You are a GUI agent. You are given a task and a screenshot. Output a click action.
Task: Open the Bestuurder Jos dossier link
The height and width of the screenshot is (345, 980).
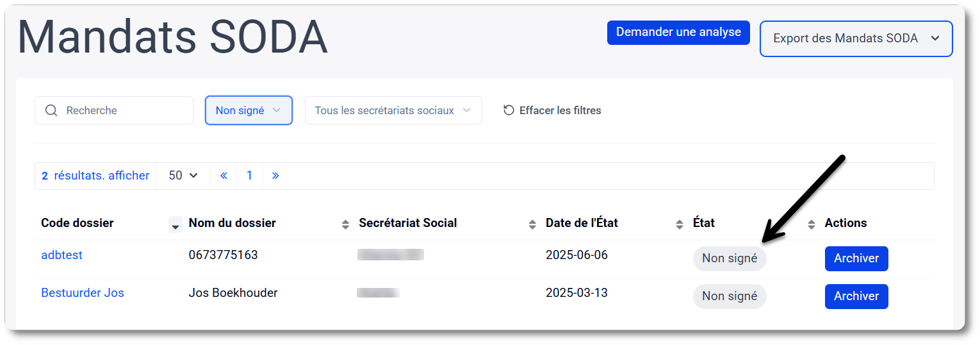(x=83, y=293)
